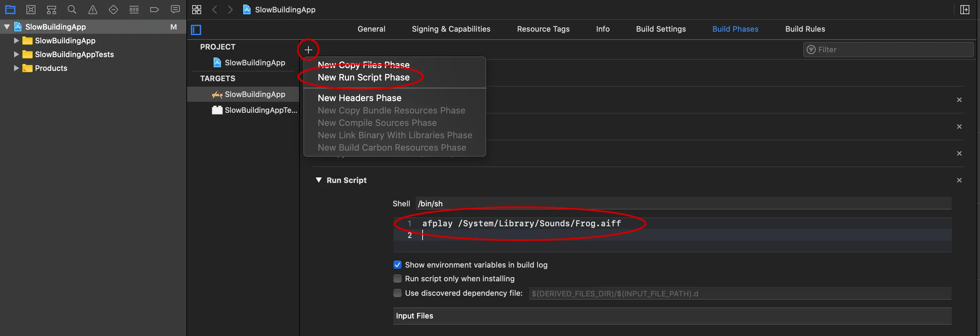Switch to the General tab

pos(371,29)
